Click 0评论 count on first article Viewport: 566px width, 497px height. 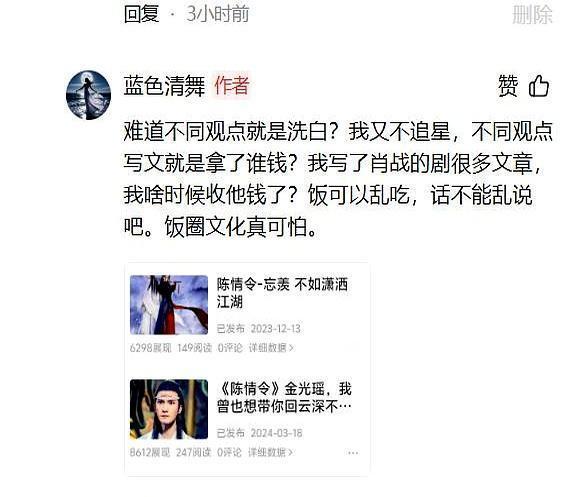[230, 348]
